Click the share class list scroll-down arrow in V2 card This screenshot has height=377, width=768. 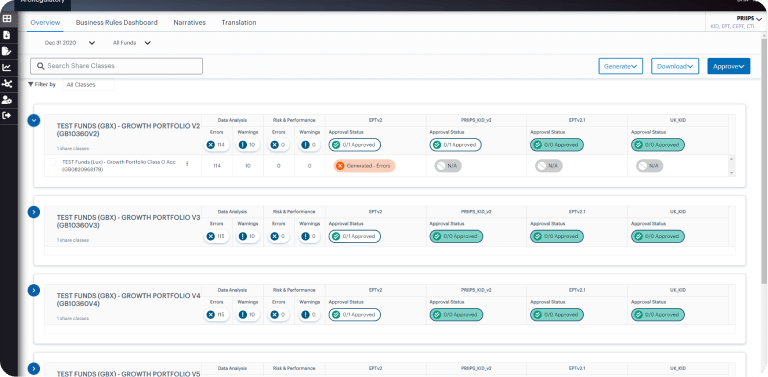732,173
